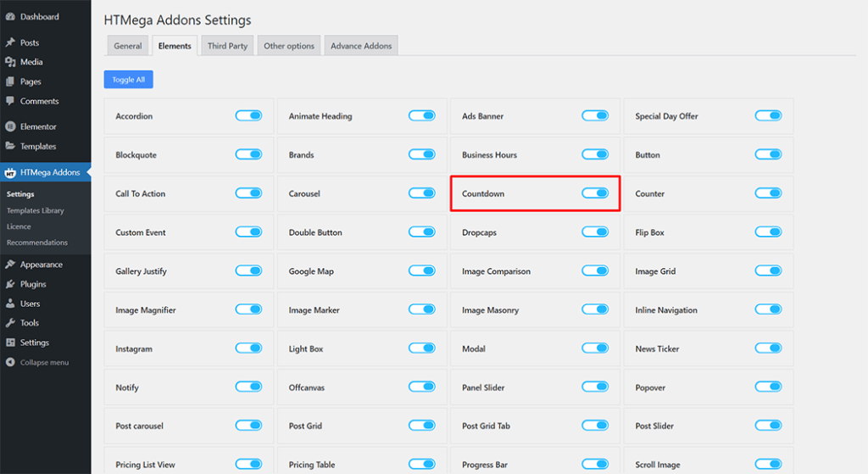Click the Toggle All button

129,79
